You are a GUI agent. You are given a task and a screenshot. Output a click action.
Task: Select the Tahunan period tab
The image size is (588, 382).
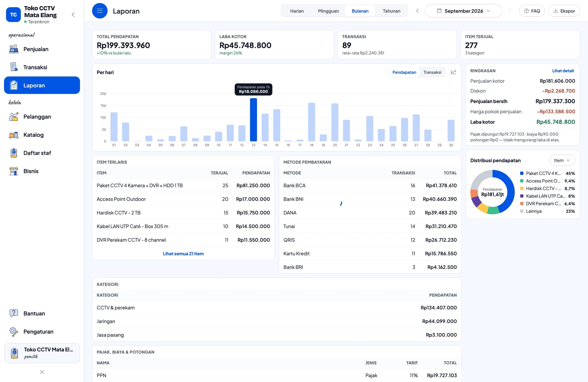391,11
